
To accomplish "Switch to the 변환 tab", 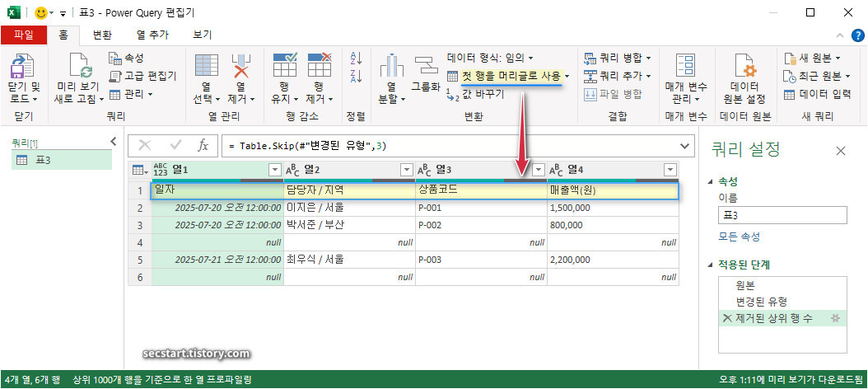I will [x=102, y=35].
